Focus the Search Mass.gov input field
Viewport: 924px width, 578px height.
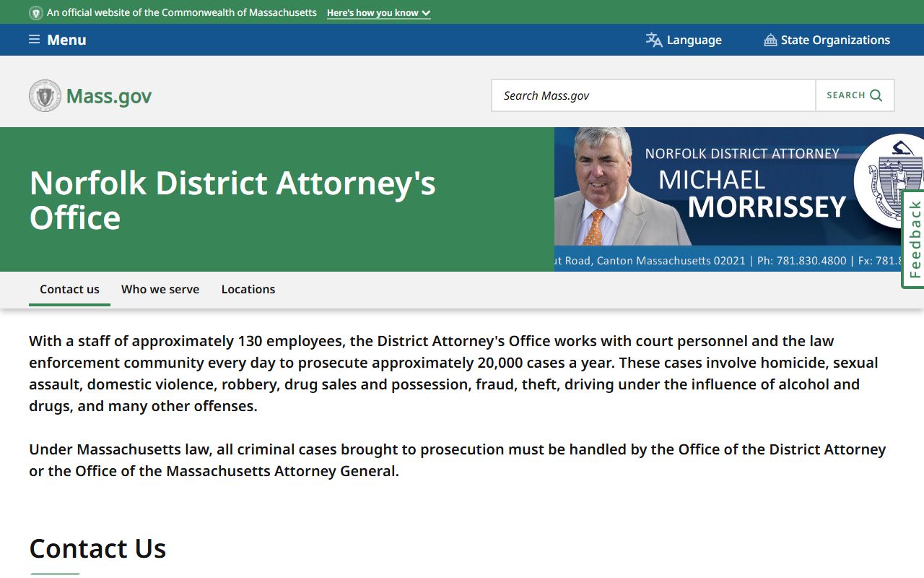(x=653, y=95)
